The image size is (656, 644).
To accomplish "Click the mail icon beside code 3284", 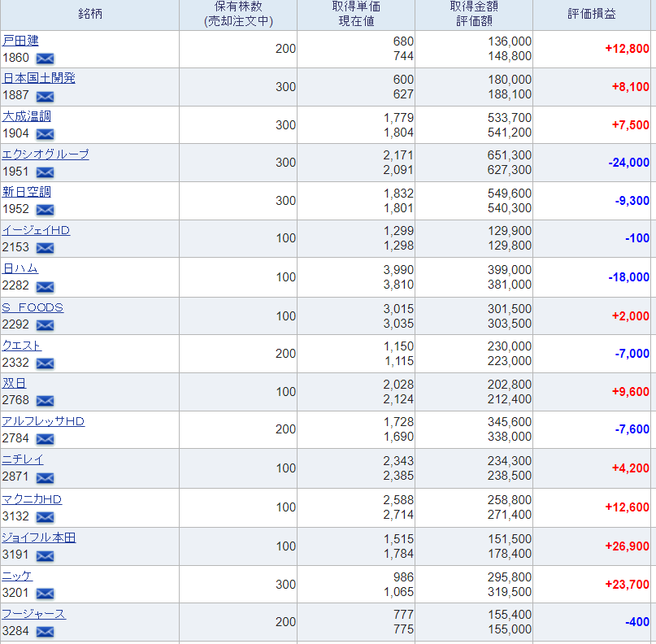I will (45, 632).
